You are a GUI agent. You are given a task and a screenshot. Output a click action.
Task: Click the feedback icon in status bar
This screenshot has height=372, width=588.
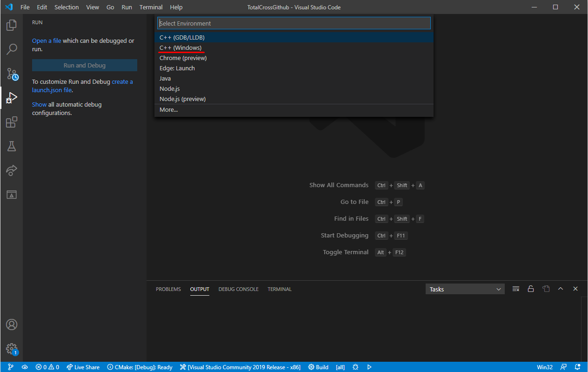[564, 367]
